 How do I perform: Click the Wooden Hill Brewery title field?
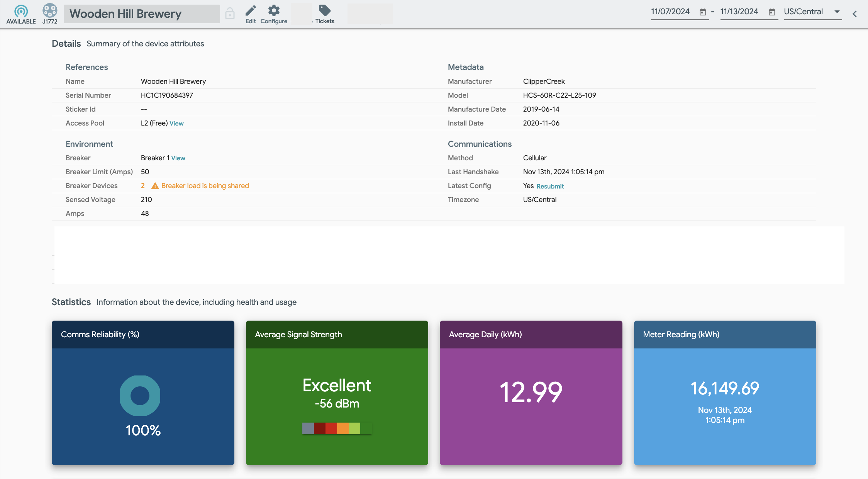142,14
